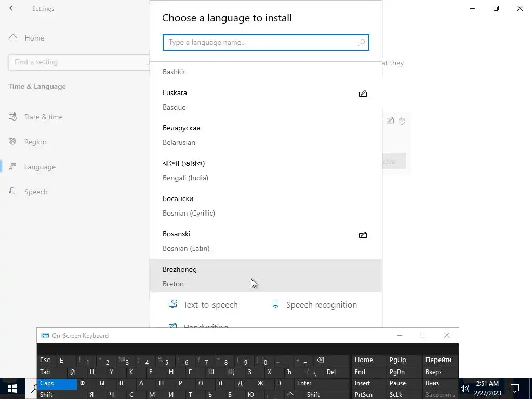532x399 pixels.
Task: Select Bengali (India) in the list
Action: 265,170
